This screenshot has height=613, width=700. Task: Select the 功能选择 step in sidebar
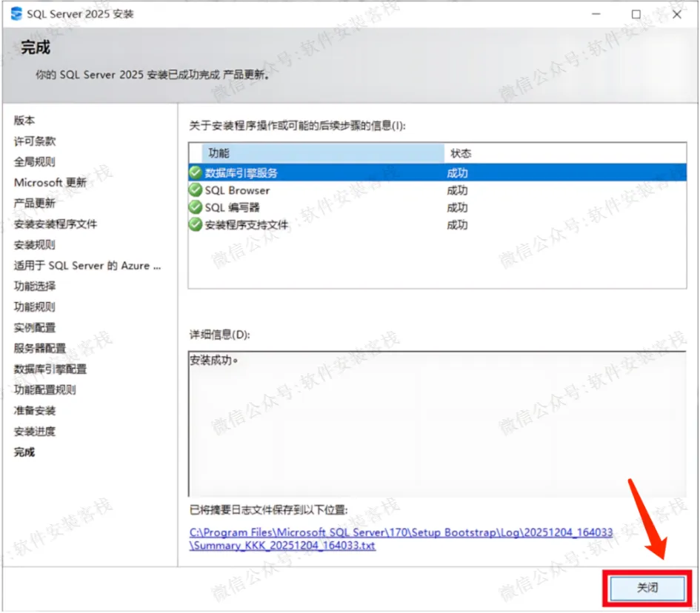pos(34,286)
